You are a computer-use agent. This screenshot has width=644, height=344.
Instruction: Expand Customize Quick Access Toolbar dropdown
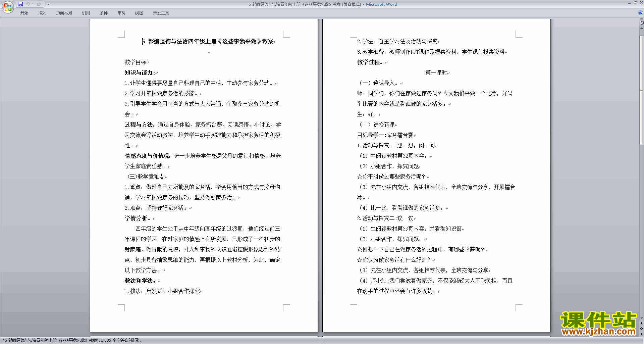pyautogui.click(x=48, y=4)
